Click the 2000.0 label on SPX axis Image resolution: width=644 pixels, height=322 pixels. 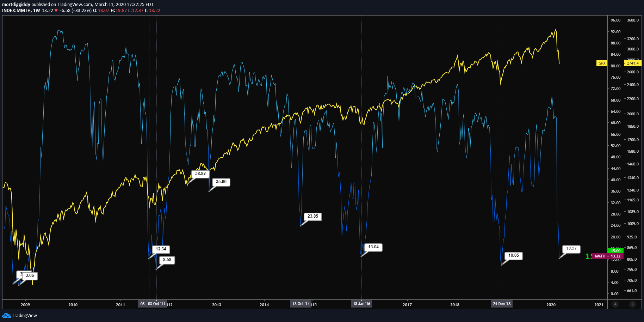633,114
